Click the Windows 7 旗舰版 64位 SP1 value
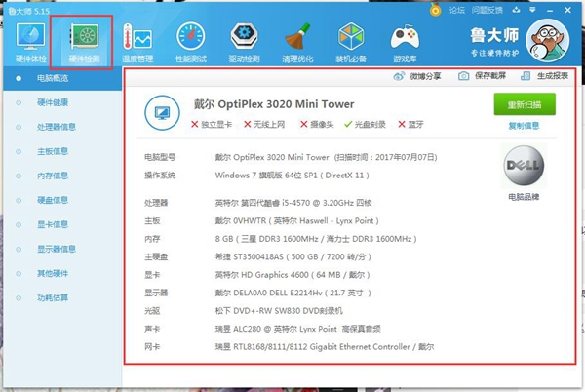The image size is (585, 392). pos(292,176)
